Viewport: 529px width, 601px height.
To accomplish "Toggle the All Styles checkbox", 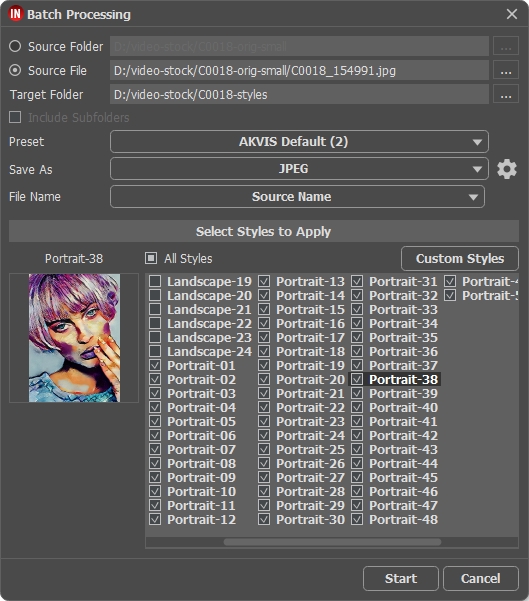I will coord(151,258).
